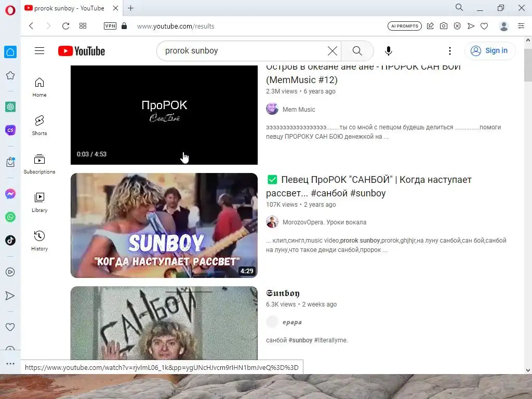Viewport: 532px width, 399px height.
Task: Open the sidebar player icon
Action: pyautogui.click(x=10, y=272)
